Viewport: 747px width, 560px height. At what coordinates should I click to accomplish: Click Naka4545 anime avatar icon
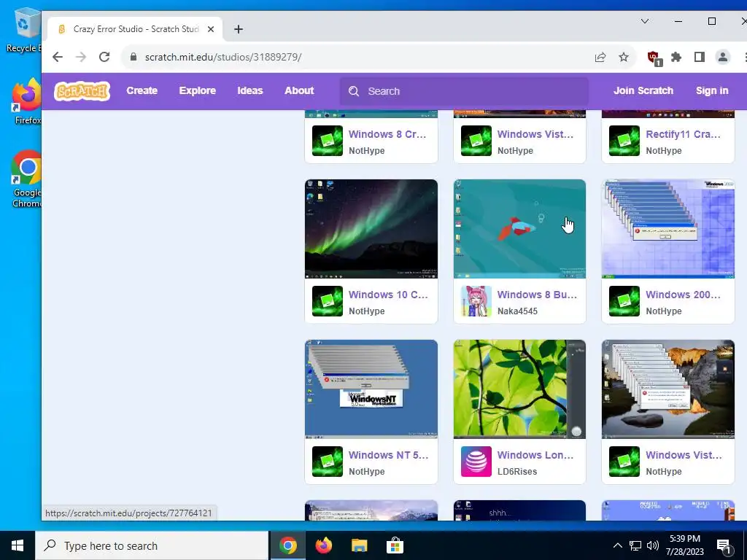476,301
